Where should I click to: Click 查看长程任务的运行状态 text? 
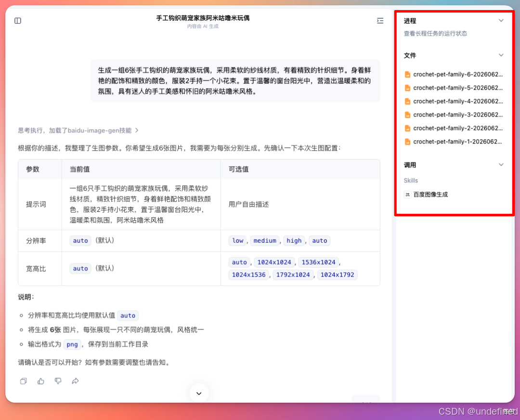[435, 34]
